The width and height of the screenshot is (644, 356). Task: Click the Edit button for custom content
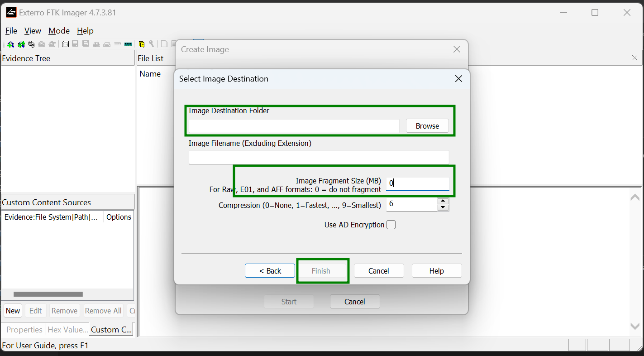(35, 311)
